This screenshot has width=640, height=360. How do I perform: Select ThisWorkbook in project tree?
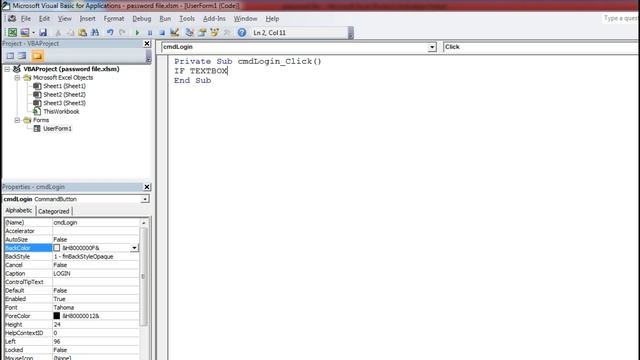coord(61,111)
